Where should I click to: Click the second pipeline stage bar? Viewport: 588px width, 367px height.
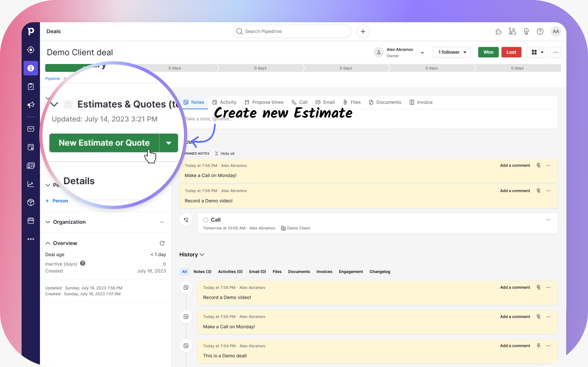pyautogui.click(x=175, y=68)
